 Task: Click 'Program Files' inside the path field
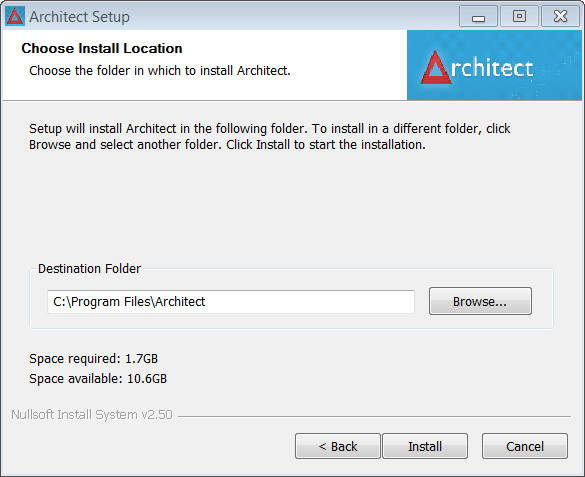(x=111, y=302)
